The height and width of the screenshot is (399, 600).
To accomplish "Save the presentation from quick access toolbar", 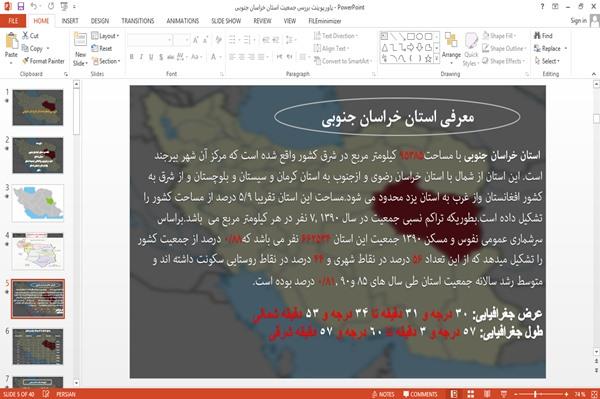I will 21,7.
